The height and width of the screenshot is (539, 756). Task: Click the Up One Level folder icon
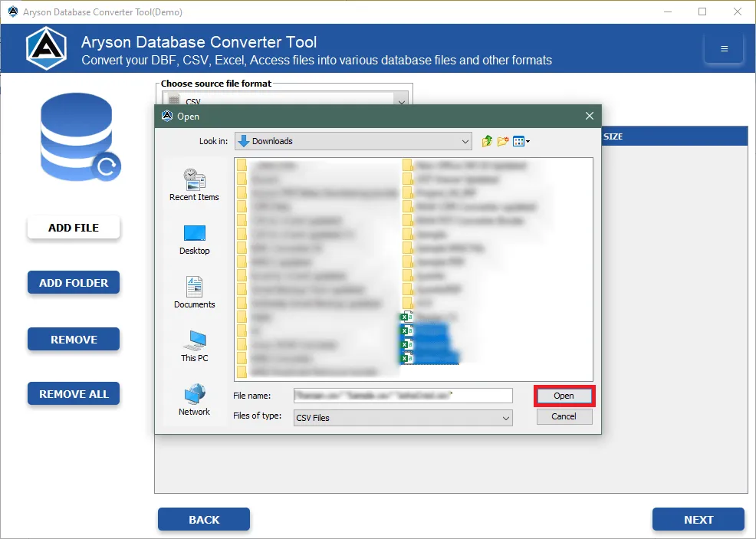[x=487, y=141]
